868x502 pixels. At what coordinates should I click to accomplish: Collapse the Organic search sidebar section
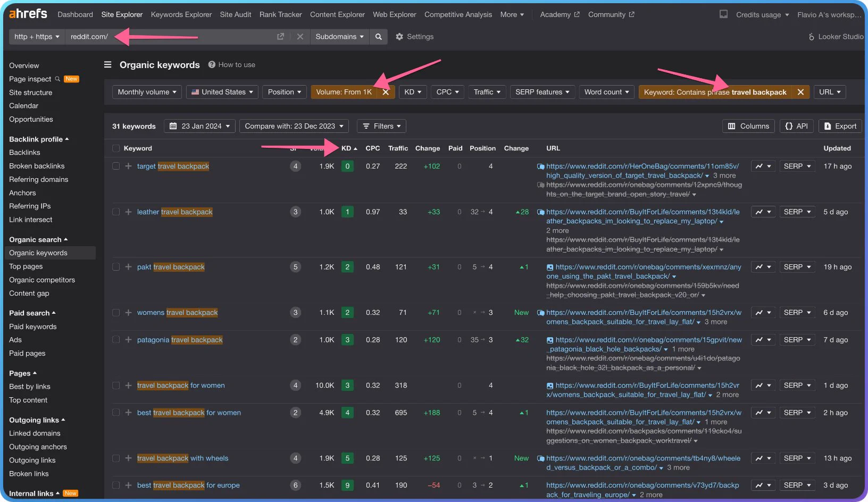38,240
